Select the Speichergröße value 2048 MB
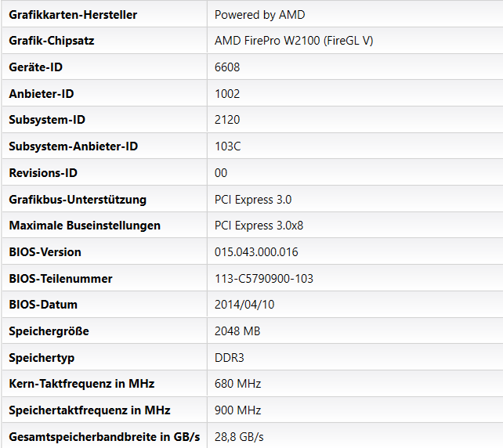Screen dimensions: 503x448 pyautogui.click(x=237, y=331)
